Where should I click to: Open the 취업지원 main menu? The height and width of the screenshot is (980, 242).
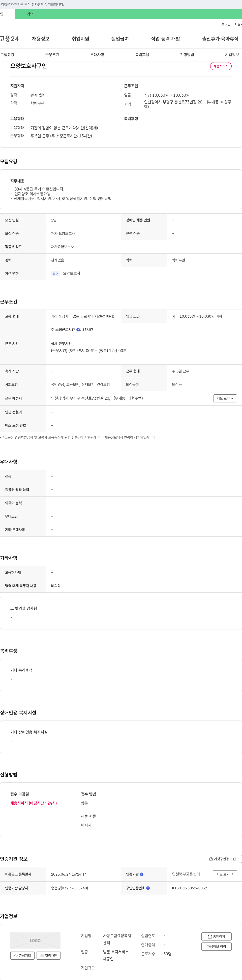click(80, 39)
